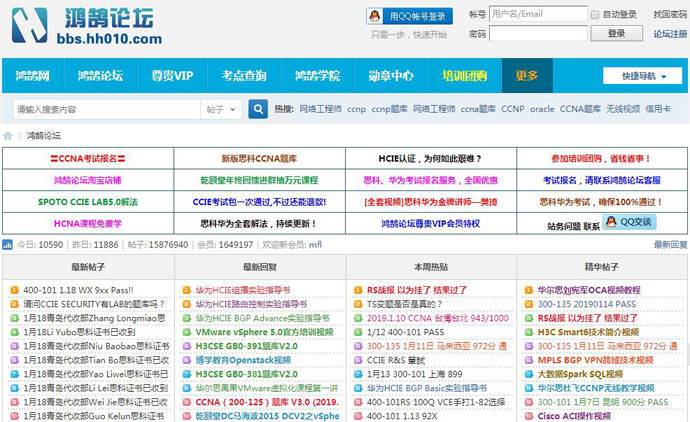690x422 pixels.
Task: Click the 新版思科CCNA题库 link
Action: [259, 158]
